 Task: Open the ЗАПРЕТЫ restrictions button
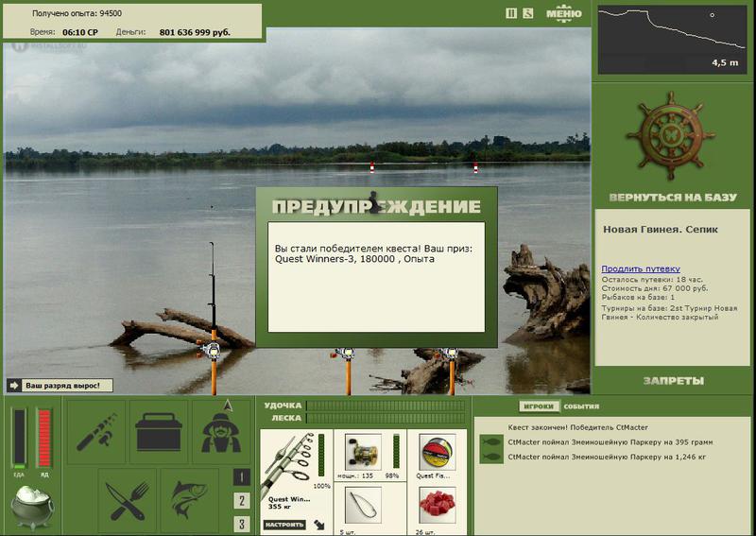[x=673, y=381]
